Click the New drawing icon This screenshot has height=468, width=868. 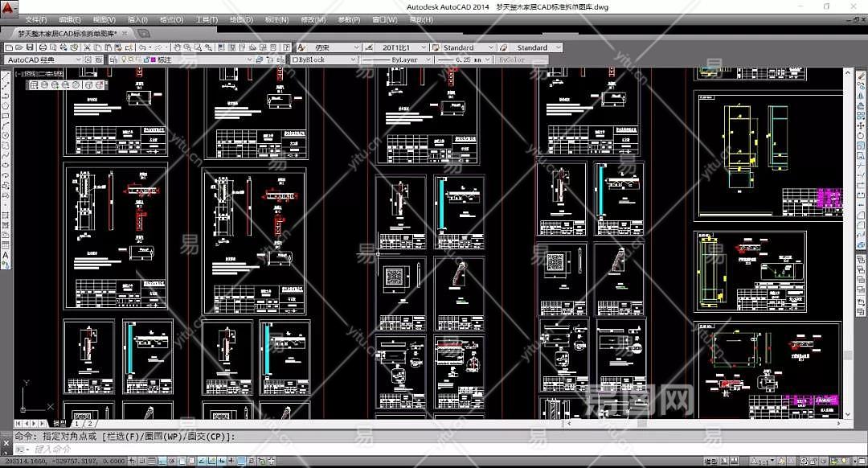(8, 48)
